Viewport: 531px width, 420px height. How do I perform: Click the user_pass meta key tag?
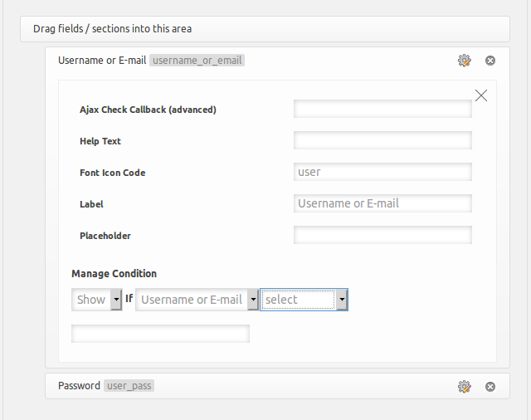(129, 386)
